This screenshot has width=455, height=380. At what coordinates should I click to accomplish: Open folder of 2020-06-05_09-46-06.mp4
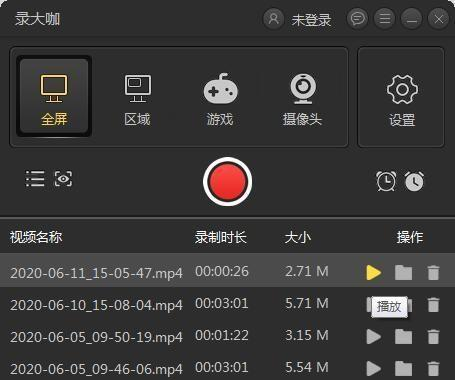[403, 369]
